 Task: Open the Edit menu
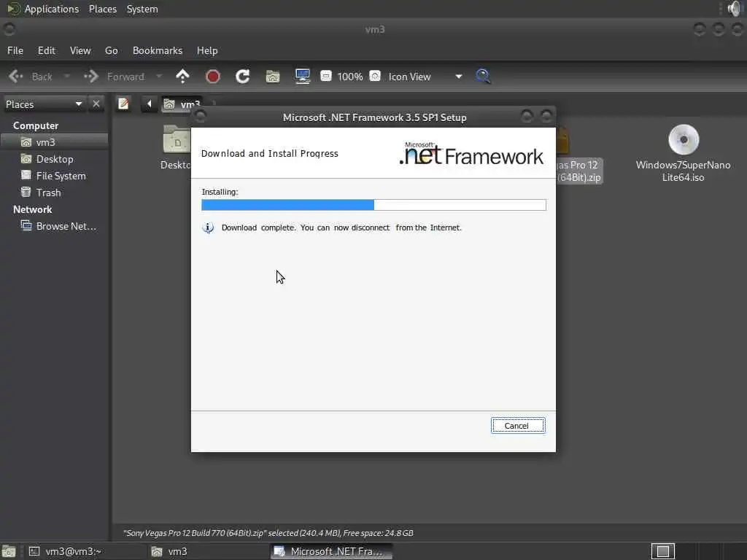[x=46, y=50]
